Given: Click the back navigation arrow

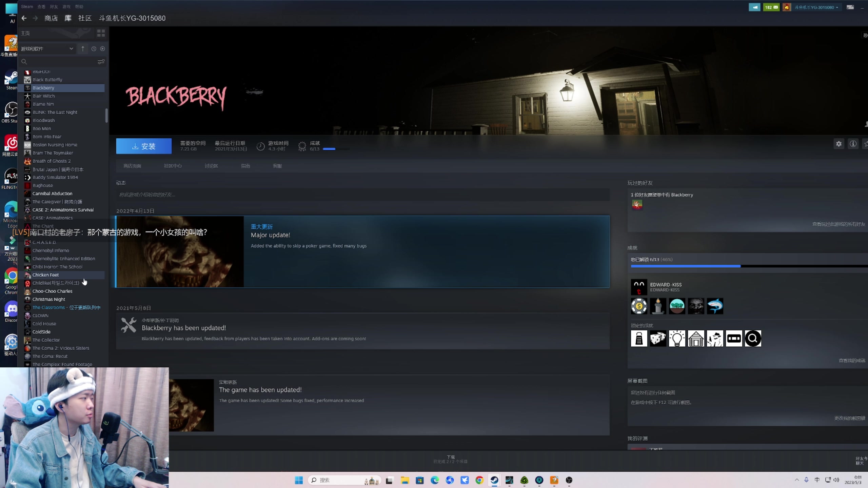Looking at the screenshot, I should point(24,18).
